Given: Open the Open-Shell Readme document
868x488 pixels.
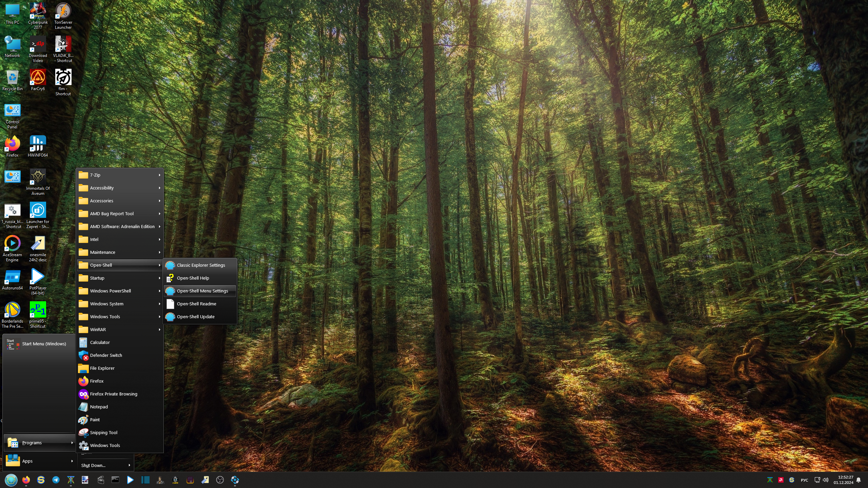Looking at the screenshot, I should coord(196,304).
